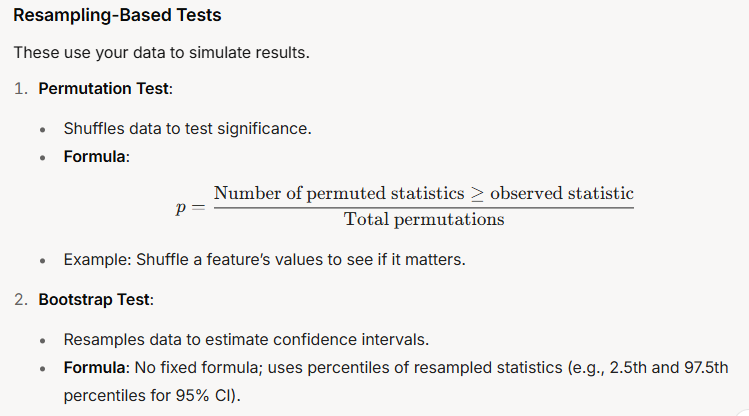
Task: Click the sentence 'These use your data to simulate results.'
Action: click(161, 53)
